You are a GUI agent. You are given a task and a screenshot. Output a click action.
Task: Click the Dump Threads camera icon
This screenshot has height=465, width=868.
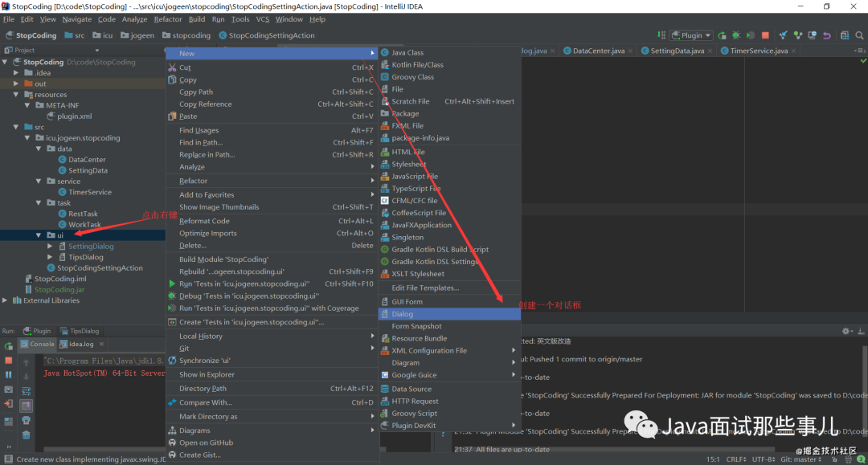tap(8, 390)
